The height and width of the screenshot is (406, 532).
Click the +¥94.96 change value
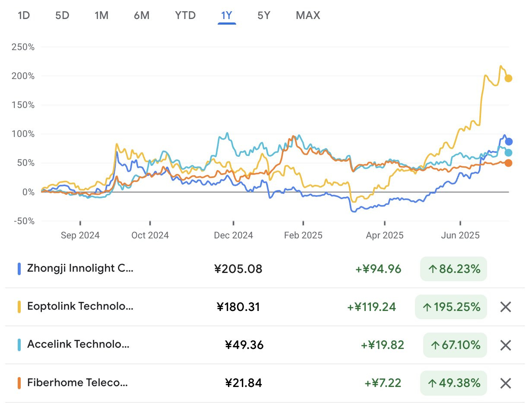(x=378, y=269)
